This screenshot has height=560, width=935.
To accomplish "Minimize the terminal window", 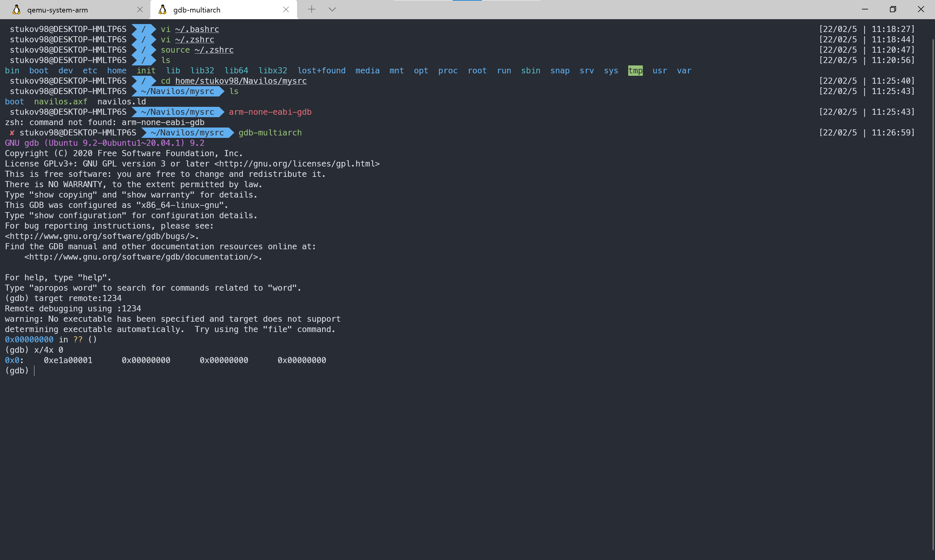I will click(x=865, y=9).
